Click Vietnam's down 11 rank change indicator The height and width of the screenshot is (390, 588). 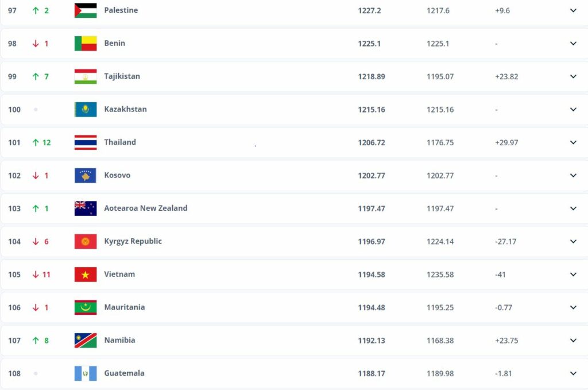41,275
